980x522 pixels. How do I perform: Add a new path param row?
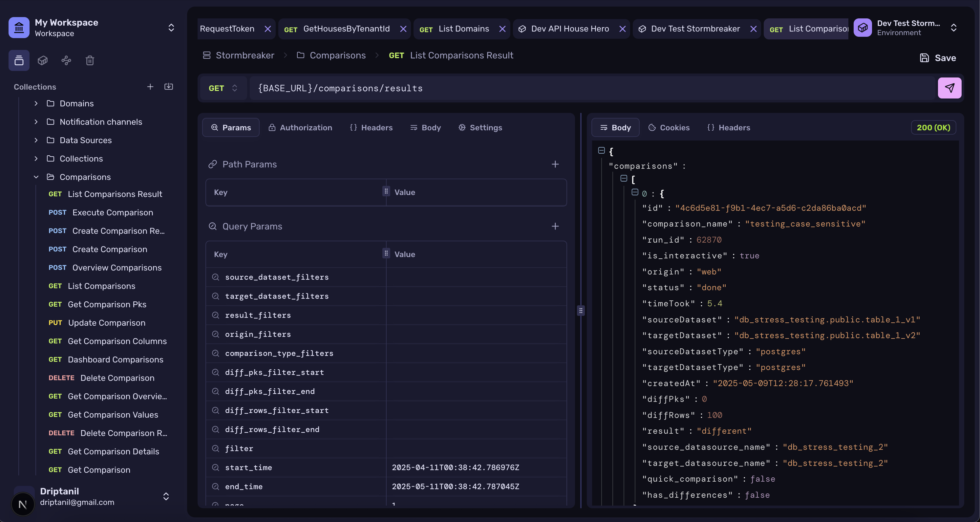tap(555, 164)
